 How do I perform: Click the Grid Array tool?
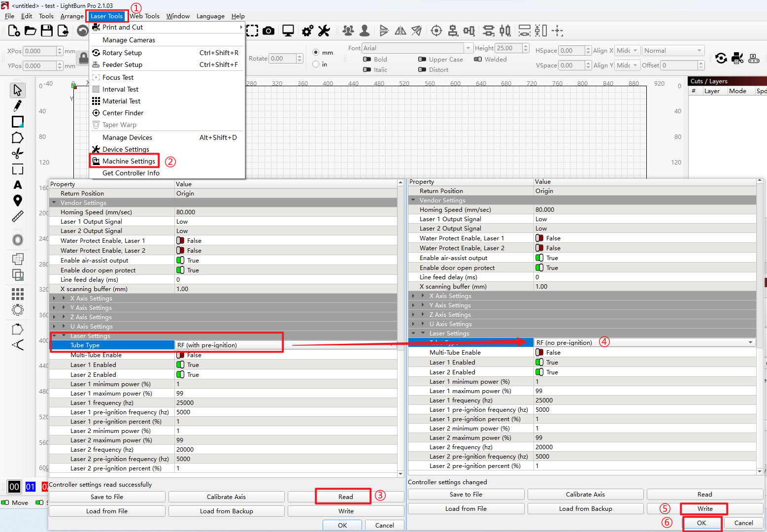(18, 294)
